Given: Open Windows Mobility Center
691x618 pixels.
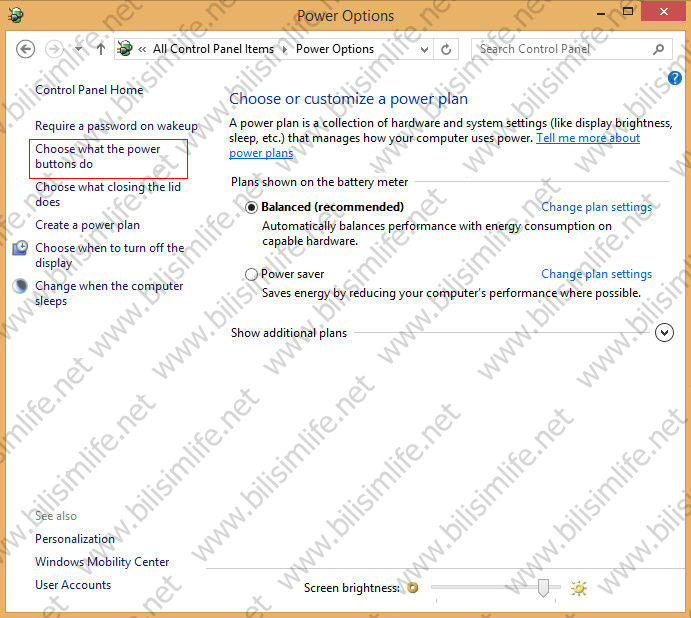Looking at the screenshot, I should pyautogui.click(x=102, y=562).
